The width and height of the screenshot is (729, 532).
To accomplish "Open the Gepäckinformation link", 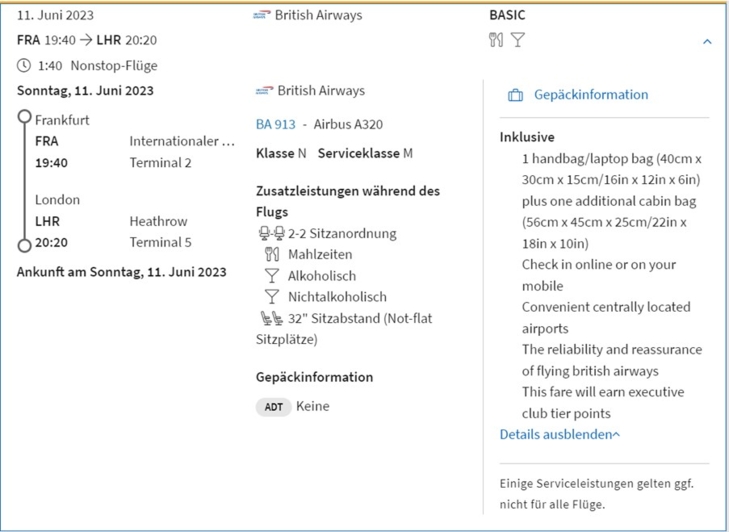I will coord(590,95).
